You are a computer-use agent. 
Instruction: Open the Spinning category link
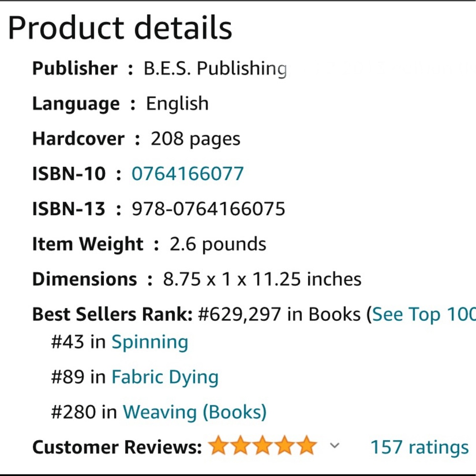coord(150,342)
